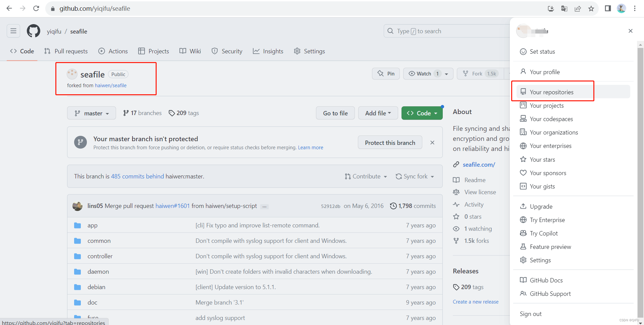
Task: Open the master branch selector
Action: pyautogui.click(x=91, y=113)
